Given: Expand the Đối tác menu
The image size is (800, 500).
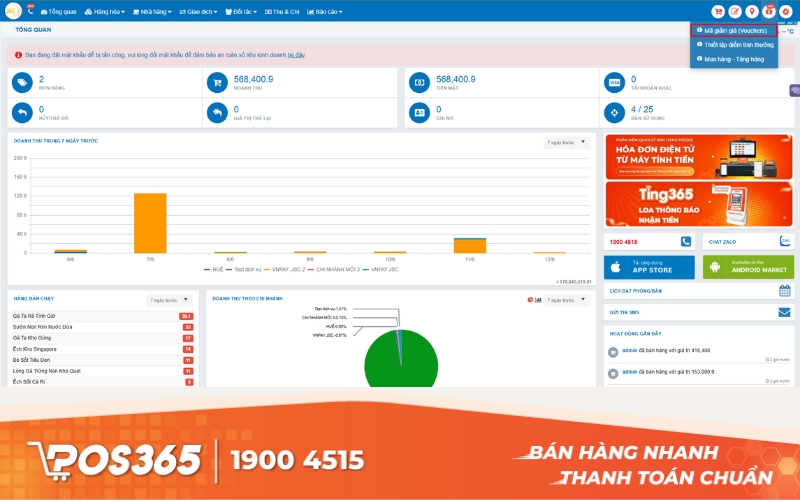Looking at the screenshot, I should (241, 11).
